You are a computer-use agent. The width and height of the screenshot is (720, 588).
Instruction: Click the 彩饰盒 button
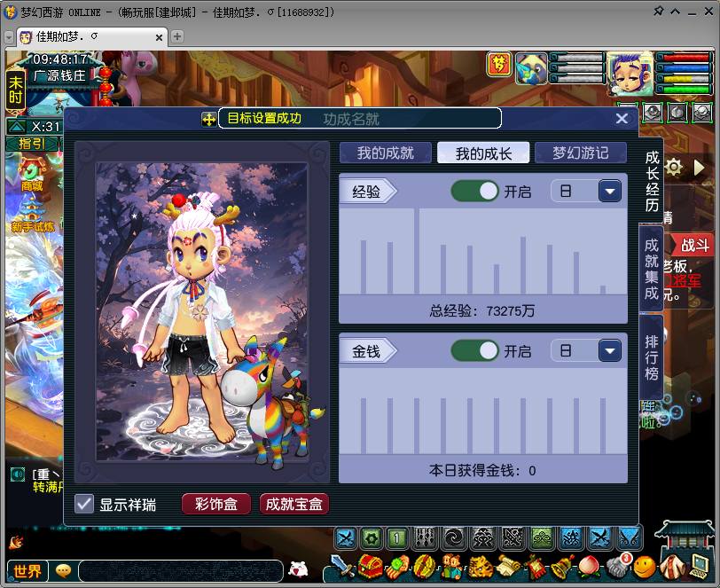pyautogui.click(x=216, y=504)
